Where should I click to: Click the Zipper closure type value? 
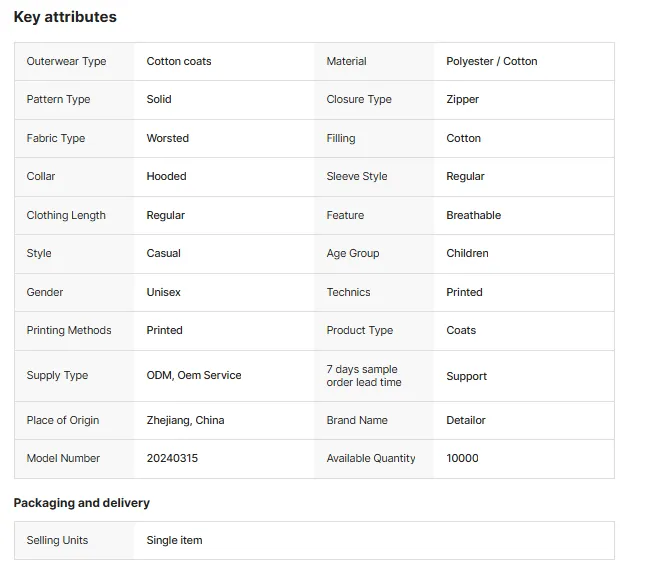[x=462, y=100]
